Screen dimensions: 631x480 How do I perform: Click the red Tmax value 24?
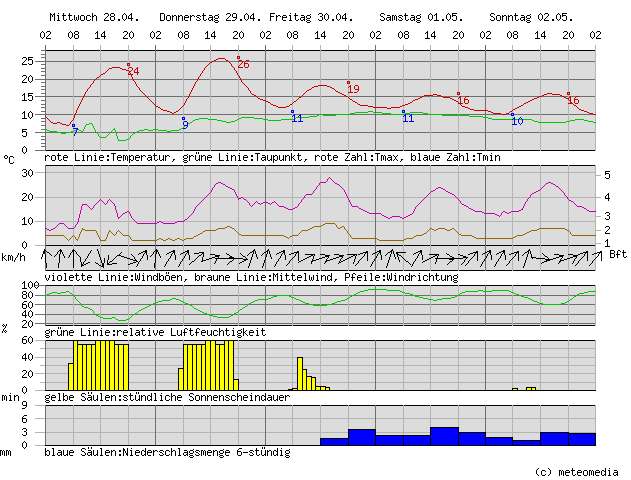point(133,71)
